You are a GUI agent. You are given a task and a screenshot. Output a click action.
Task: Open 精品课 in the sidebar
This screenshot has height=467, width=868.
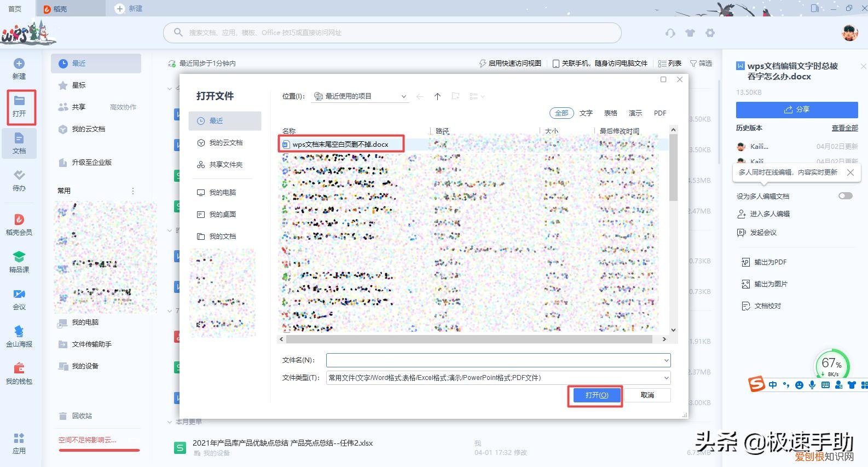pyautogui.click(x=19, y=262)
